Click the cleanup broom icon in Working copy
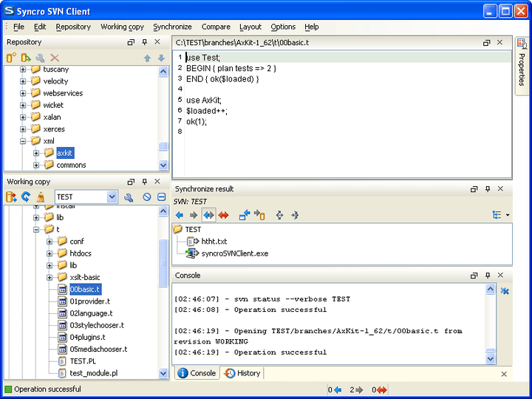 (41, 197)
